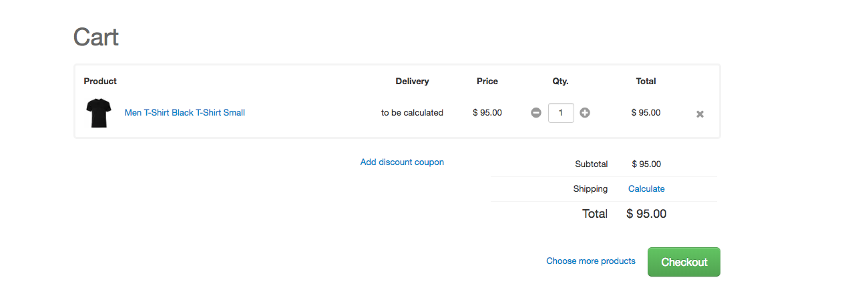Click the Delivery column header
This screenshot has height=302, width=868.
coord(412,82)
